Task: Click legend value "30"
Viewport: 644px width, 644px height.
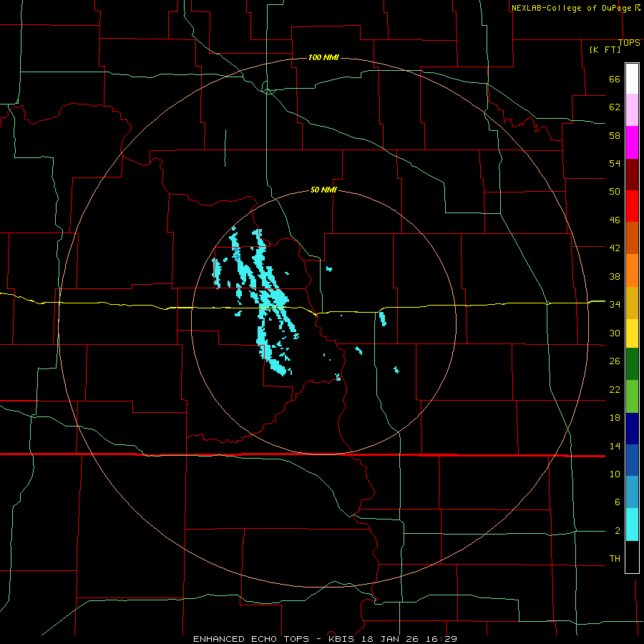Action: tap(615, 333)
